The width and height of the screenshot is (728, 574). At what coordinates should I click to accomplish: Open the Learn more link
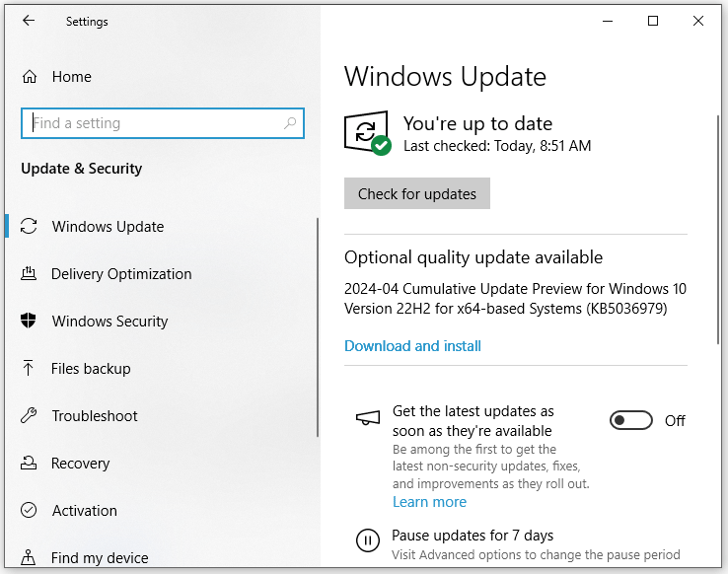(x=429, y=502)
